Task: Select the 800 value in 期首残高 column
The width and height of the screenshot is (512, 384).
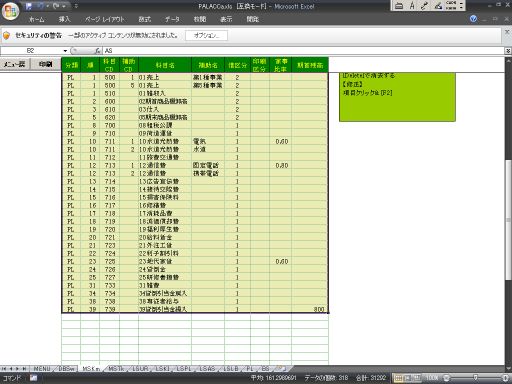Action: [x=310, y=309]
